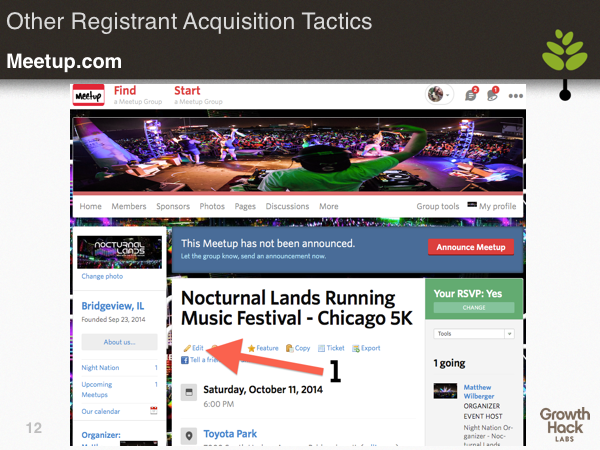This screenshot has height=450, width=600.
Task: Open Matthew Wilberger's profile link
Action: (479, 392)
